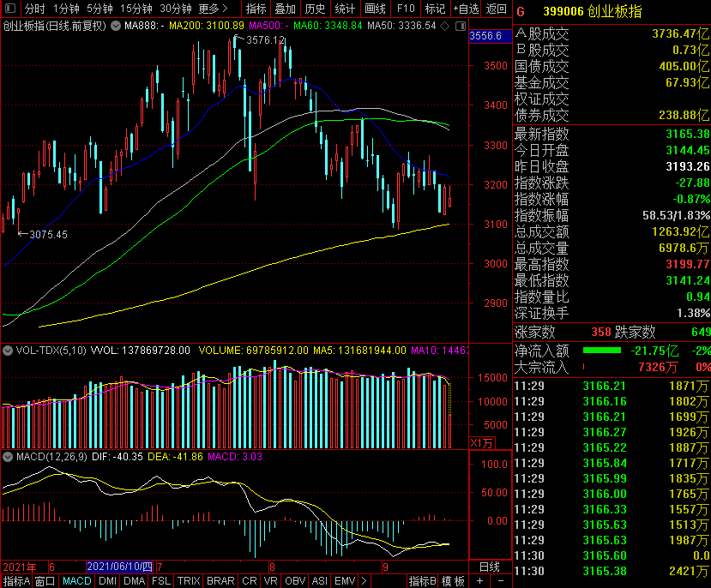
Task: Click the 日线 period selector
Action: pos(489,567)
